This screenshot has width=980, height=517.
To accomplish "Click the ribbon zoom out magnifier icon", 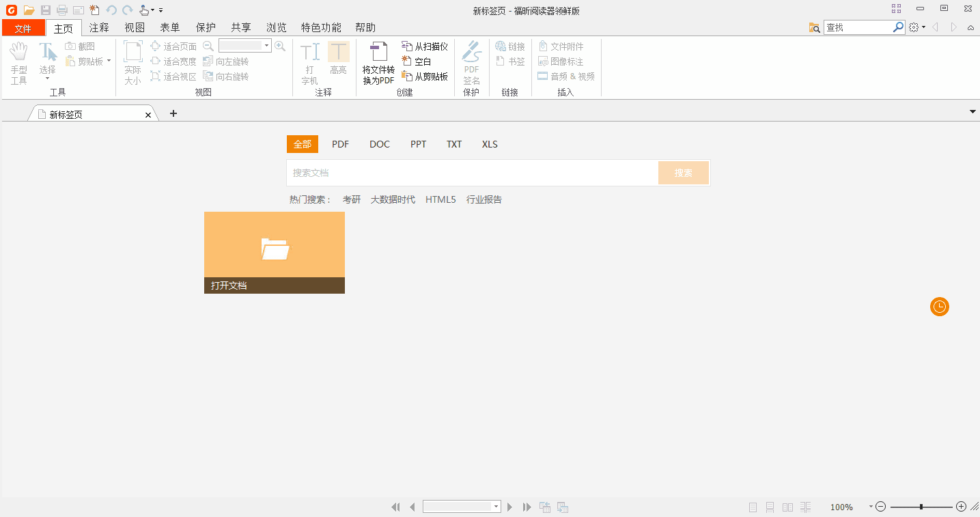I will click(x=209, y=46).
